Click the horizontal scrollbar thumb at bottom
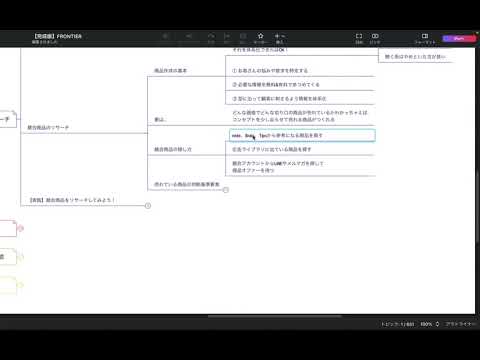This screenshot has height=360, width=480. point(275,316)
